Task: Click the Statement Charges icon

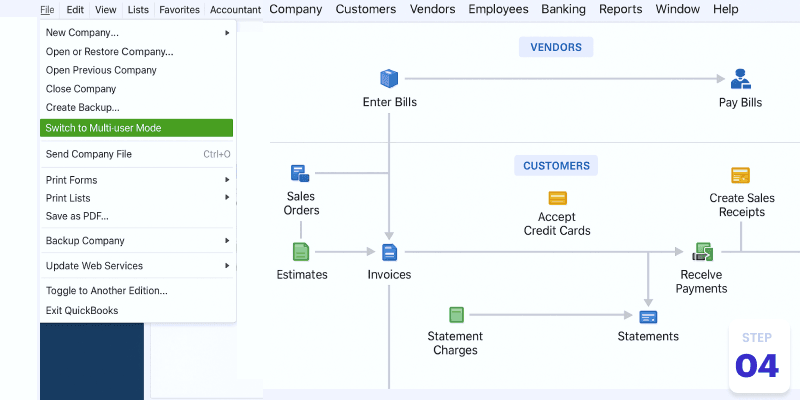Action: pyautogui.click(x=456, y=315)
